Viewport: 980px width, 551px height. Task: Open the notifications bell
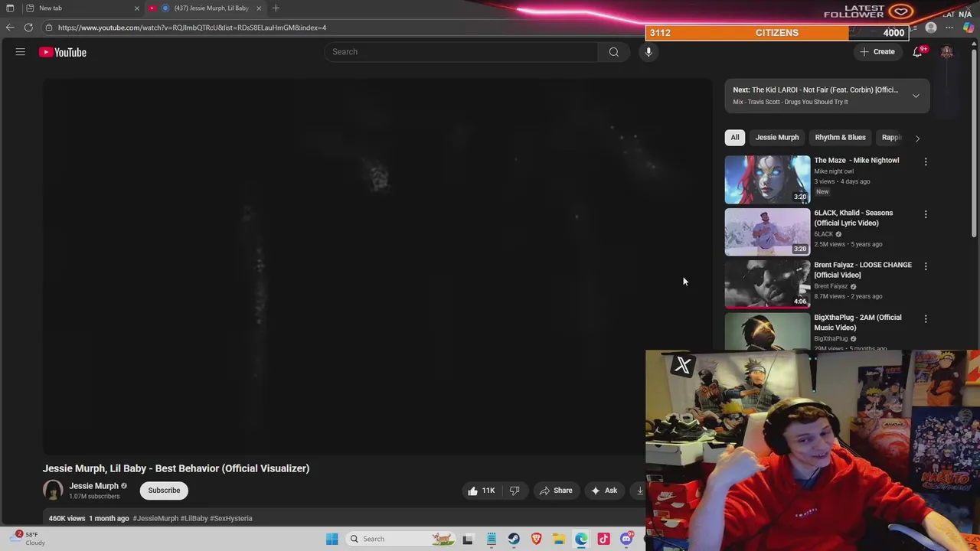(x=917, y=52)
